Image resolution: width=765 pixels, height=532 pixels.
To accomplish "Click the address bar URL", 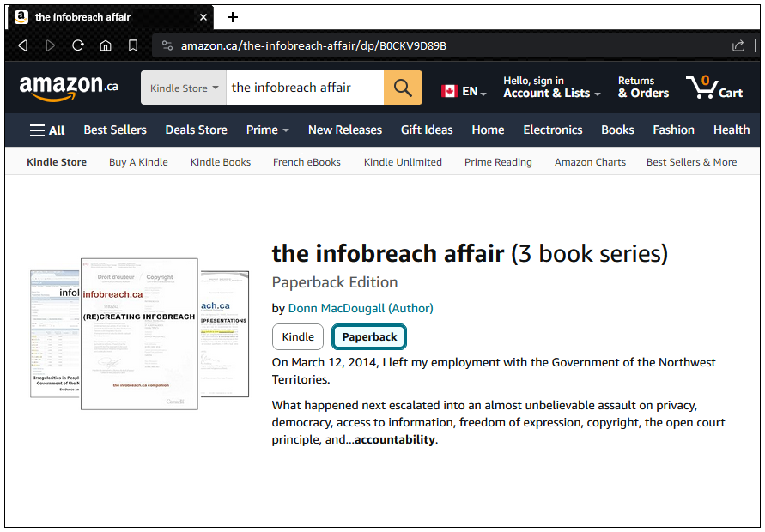I will click(313, 45).
